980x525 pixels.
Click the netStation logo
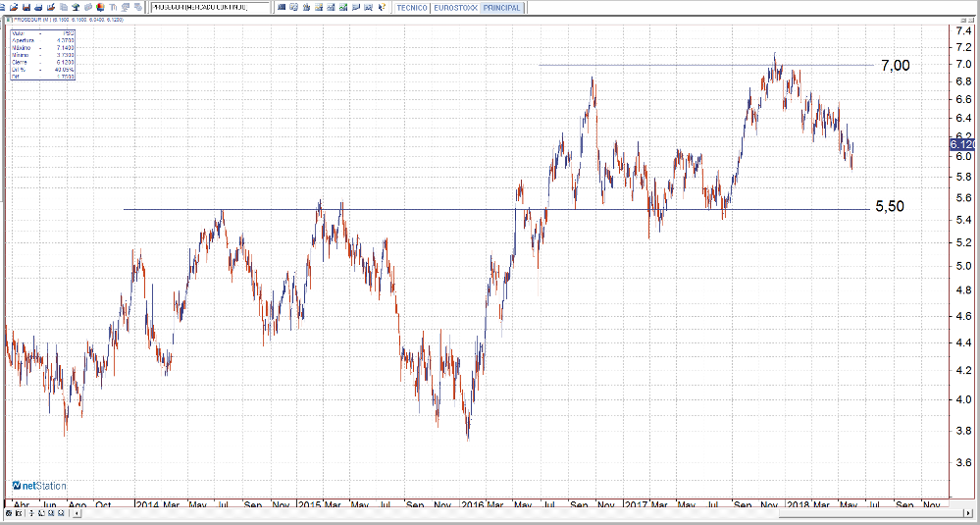coord(37,486)
